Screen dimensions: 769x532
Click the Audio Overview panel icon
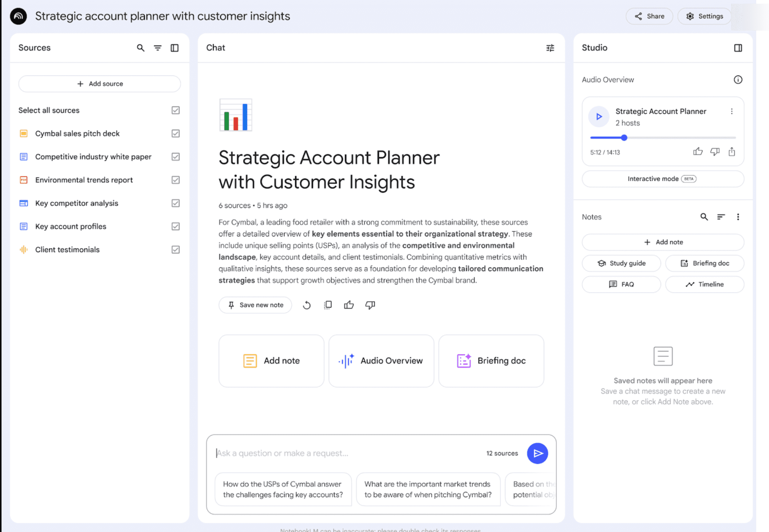click(738, 80)
